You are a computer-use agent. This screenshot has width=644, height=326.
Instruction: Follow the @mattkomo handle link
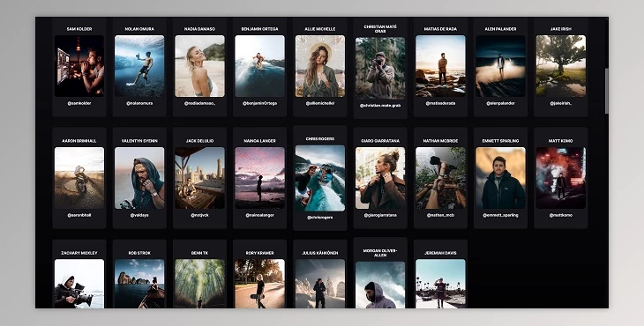pos(561,215)
